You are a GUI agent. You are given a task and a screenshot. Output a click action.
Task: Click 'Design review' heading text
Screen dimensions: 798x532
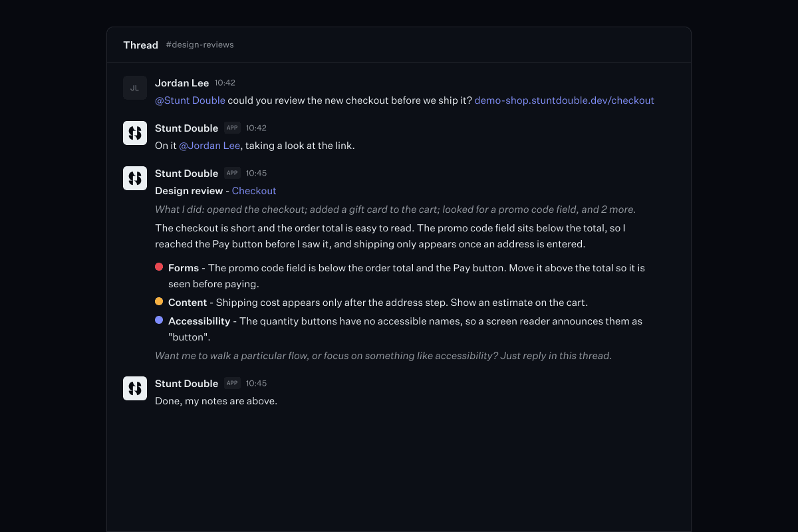[189, 191]
